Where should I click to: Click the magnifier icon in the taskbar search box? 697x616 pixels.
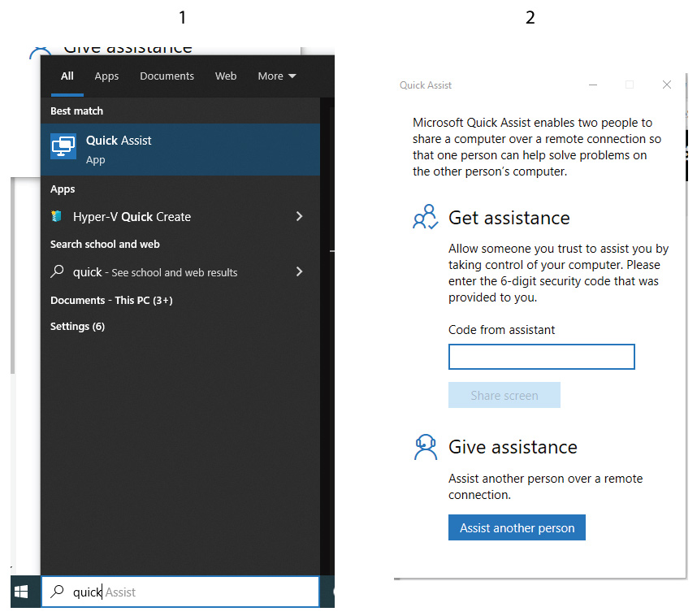tap(58, 592)
